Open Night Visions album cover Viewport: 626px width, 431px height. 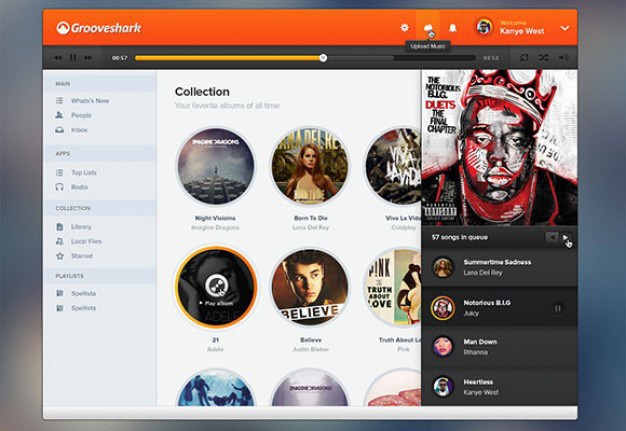pyautogui.click(x=216, y=166)
